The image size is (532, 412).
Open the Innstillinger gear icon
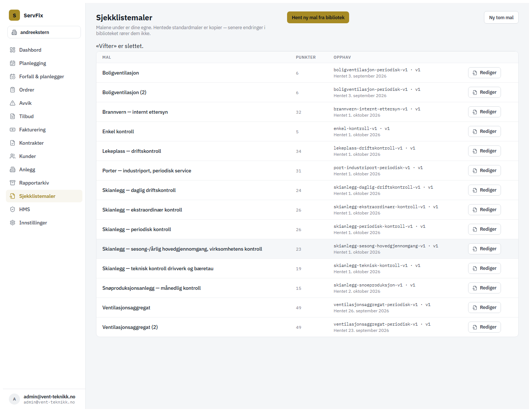pos(13,223)
